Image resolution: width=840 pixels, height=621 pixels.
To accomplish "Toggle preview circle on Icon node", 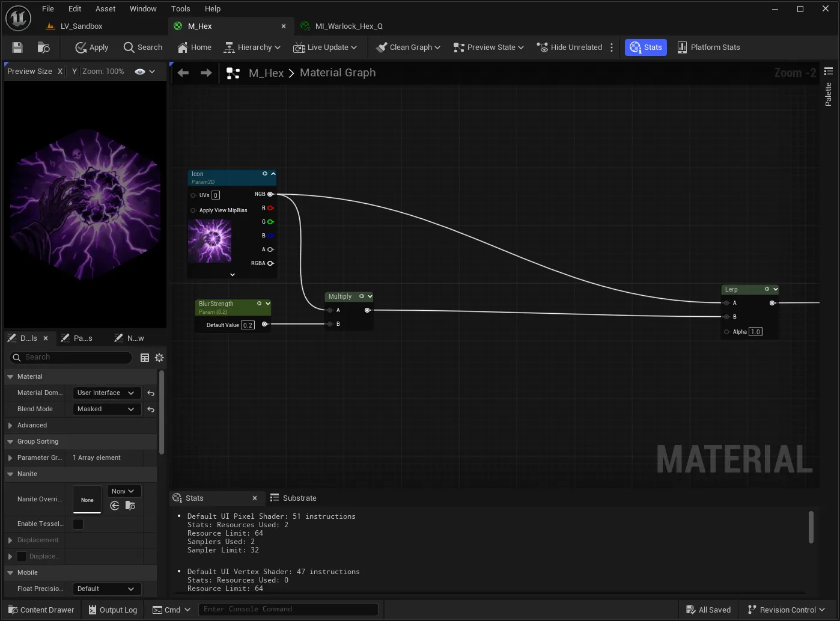I will 265,174.
